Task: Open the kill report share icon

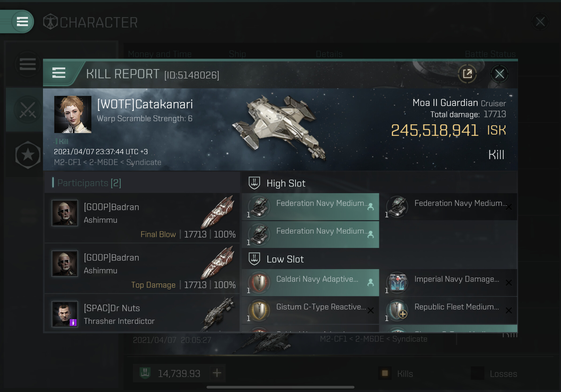Action: 467,74
